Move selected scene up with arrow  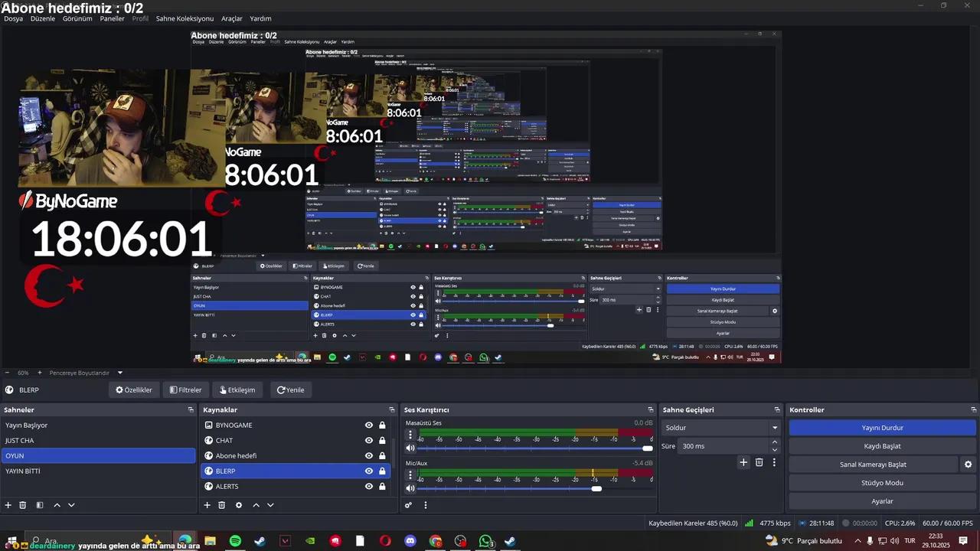click(x=57, y=505)
